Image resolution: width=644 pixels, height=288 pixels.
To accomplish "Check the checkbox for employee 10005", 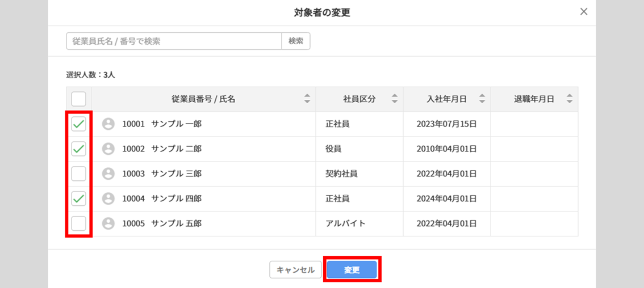I will tap(78, 223).
